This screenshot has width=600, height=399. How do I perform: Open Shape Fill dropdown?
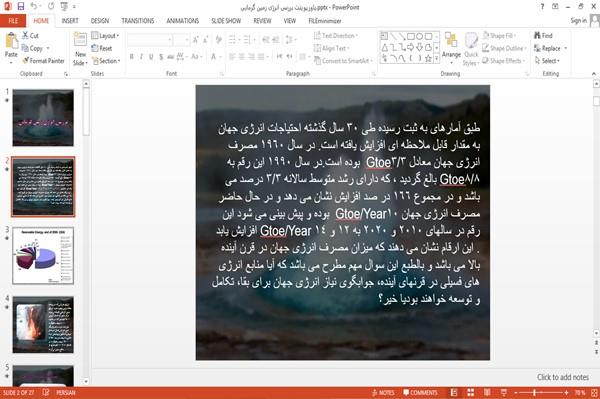(499, 36)
